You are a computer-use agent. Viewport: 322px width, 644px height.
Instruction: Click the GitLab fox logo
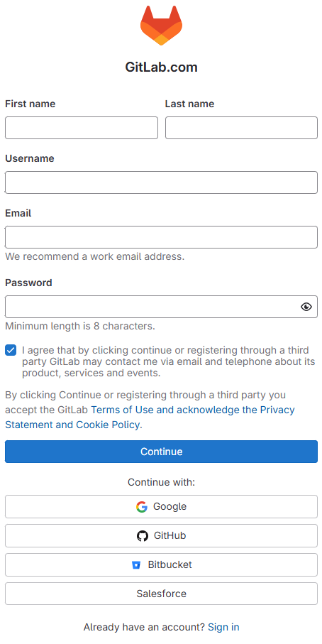click(x=161, y=26)
